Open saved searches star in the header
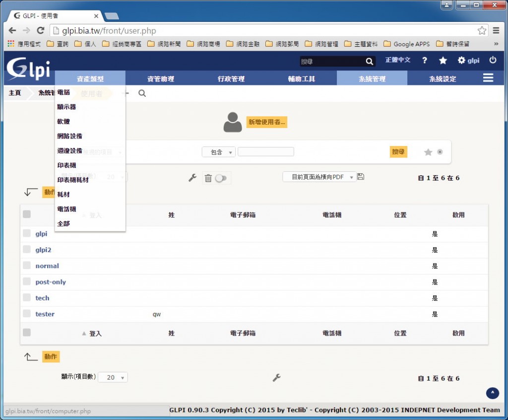Image resolution: width=508 pixels, height=420 pixels. click(443, 61)
